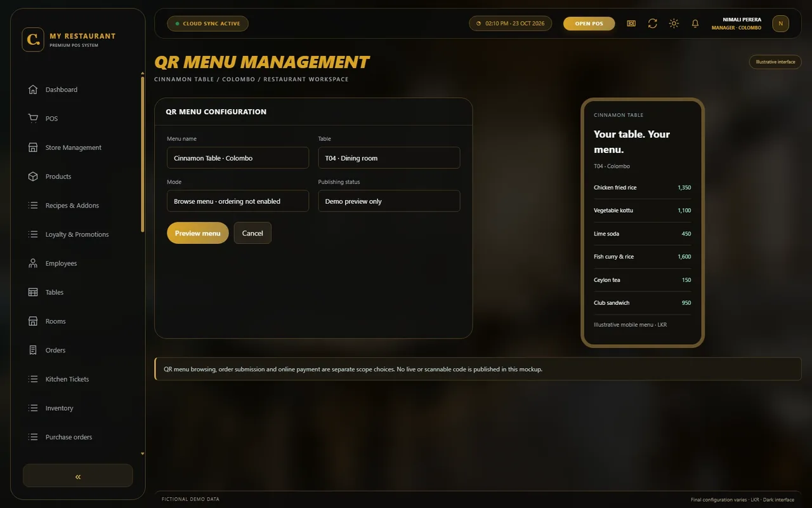Click the date and time pill
This screenshot has width=812, height=508.
[x=511, y=23]
